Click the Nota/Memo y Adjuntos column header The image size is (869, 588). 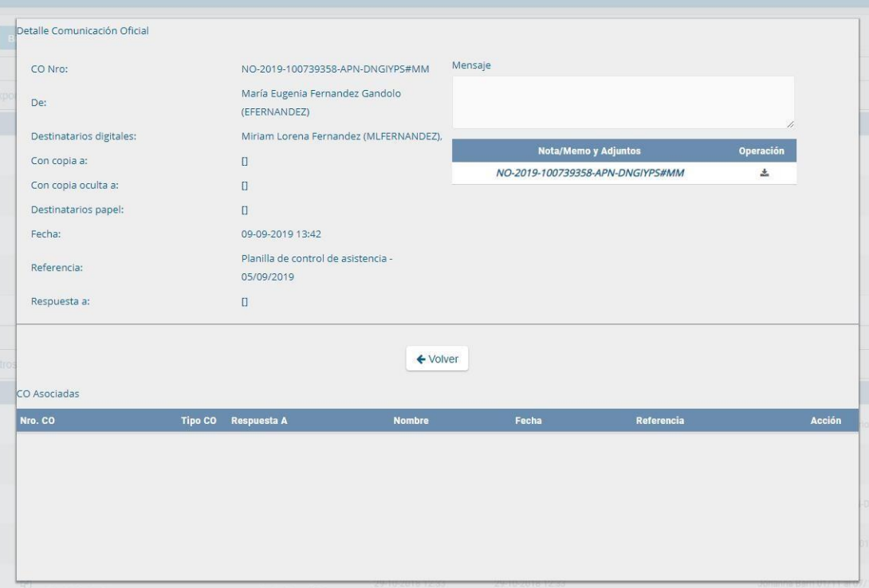pyautogui.click(x=590, y=151)
